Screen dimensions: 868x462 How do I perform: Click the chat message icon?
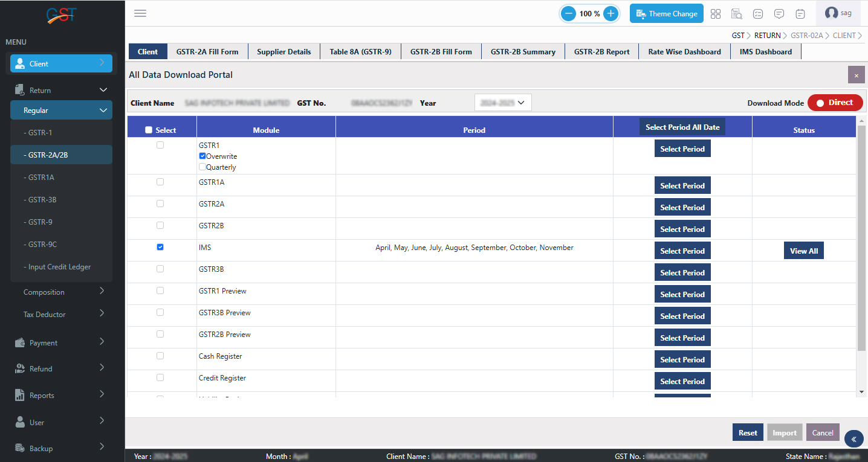point(779,13)
